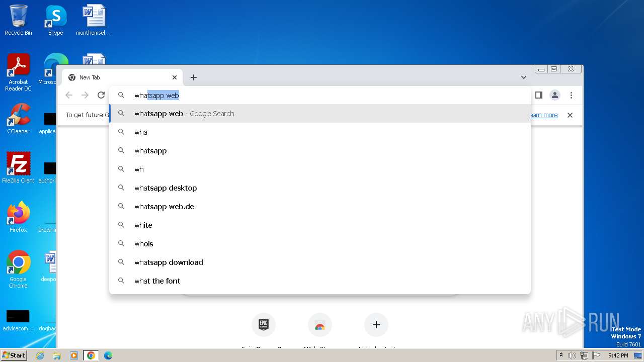Screen dimensions: 644x362
Task: Choose the 'wha' suggestion
Action: tap(320, 132)
